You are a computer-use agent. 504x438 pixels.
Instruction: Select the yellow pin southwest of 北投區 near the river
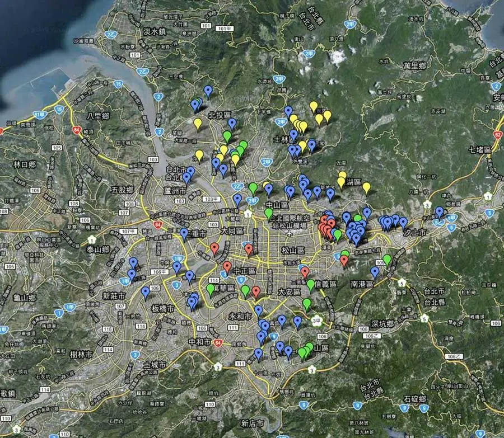pyautogui.click(x=199, y=156)
